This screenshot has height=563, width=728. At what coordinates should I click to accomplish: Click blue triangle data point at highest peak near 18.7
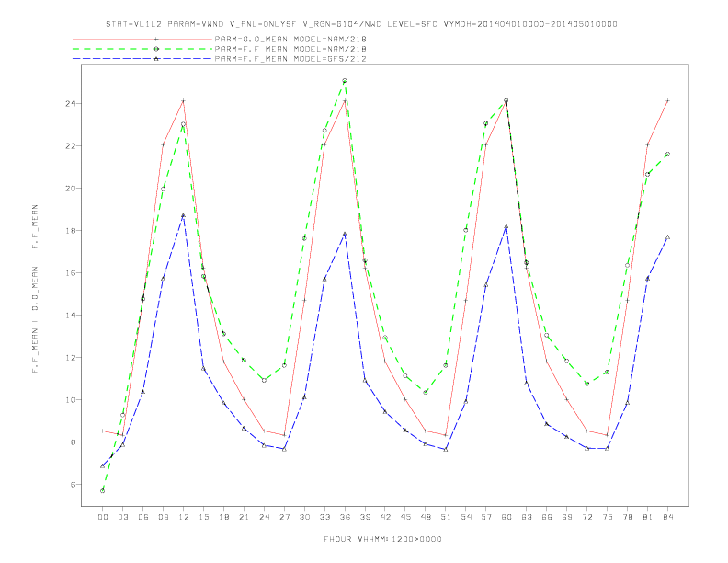click(184, 215)
